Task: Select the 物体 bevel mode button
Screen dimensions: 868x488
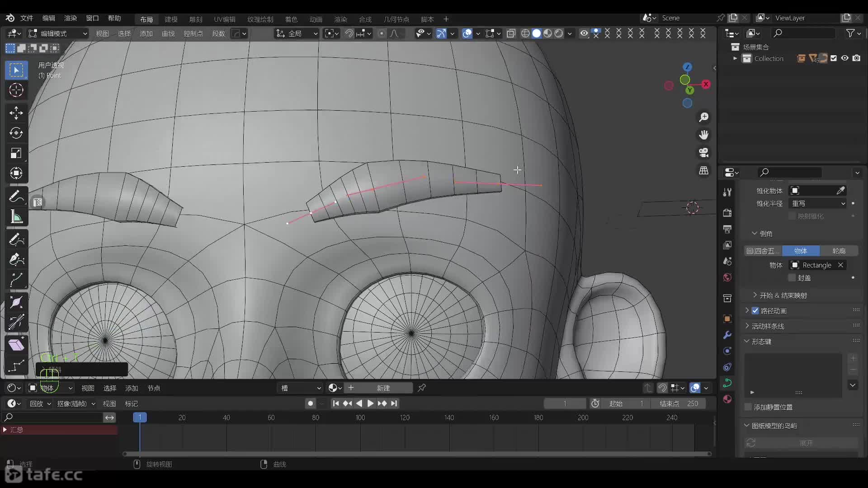Action: [x=801, y=251]
